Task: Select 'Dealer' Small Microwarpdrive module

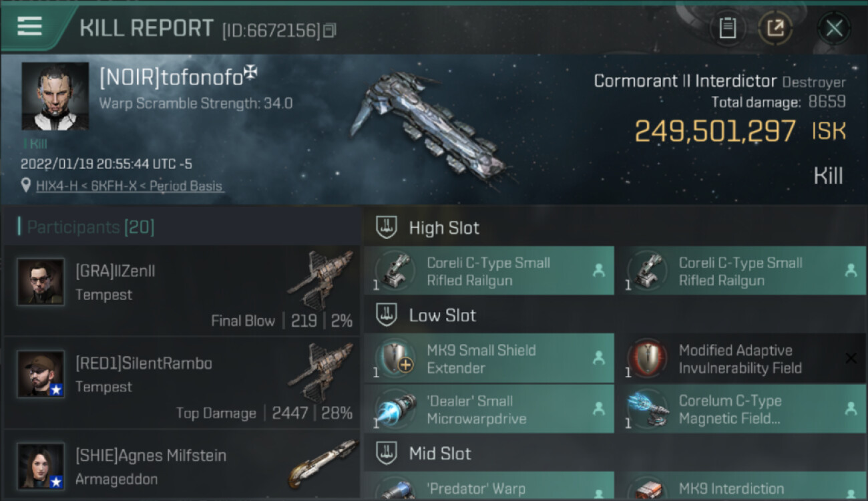Action: coord(489,409)
